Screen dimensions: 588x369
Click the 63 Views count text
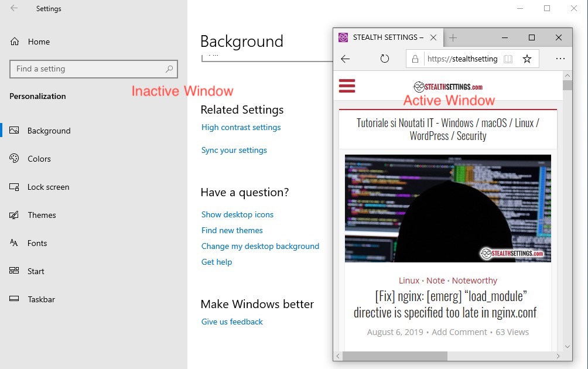512,332
